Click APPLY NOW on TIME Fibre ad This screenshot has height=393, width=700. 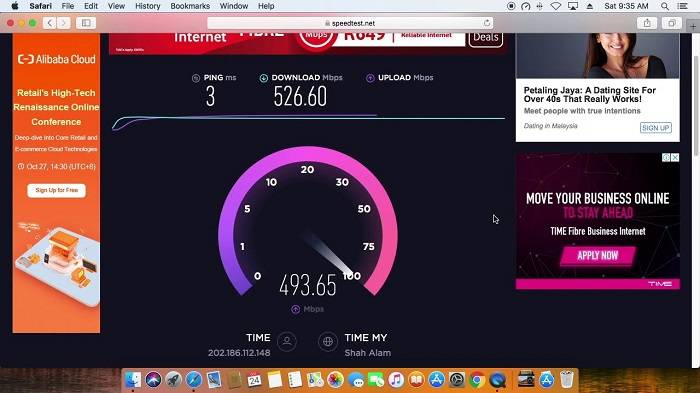[597, 256]
